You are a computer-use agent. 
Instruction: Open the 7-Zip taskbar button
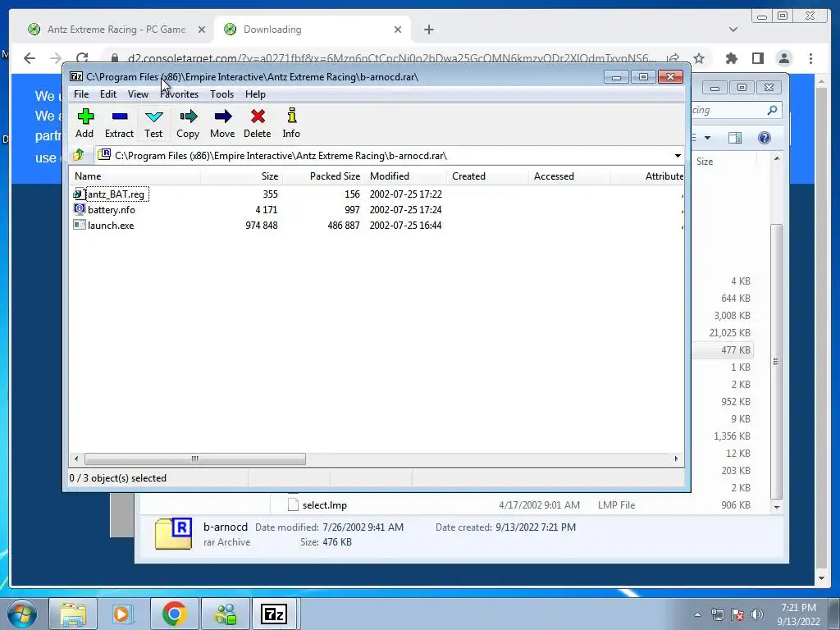coord(274,614)
